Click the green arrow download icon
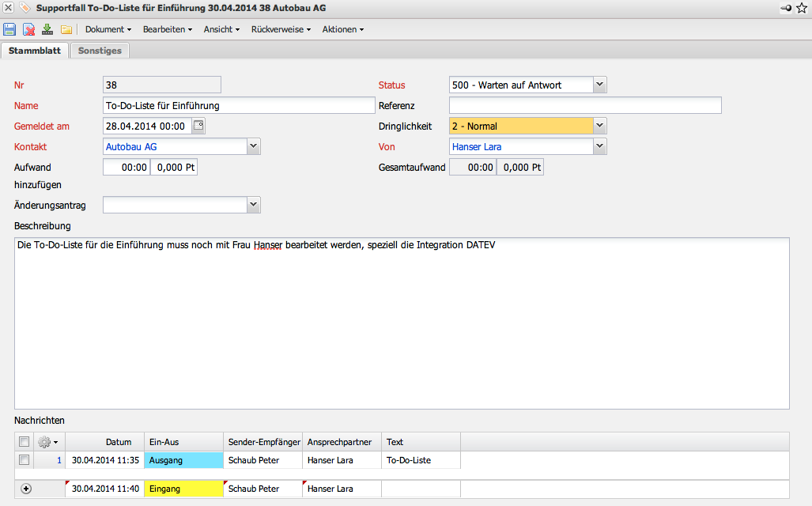Screen dimensions: 812x506 click(47, 29)
